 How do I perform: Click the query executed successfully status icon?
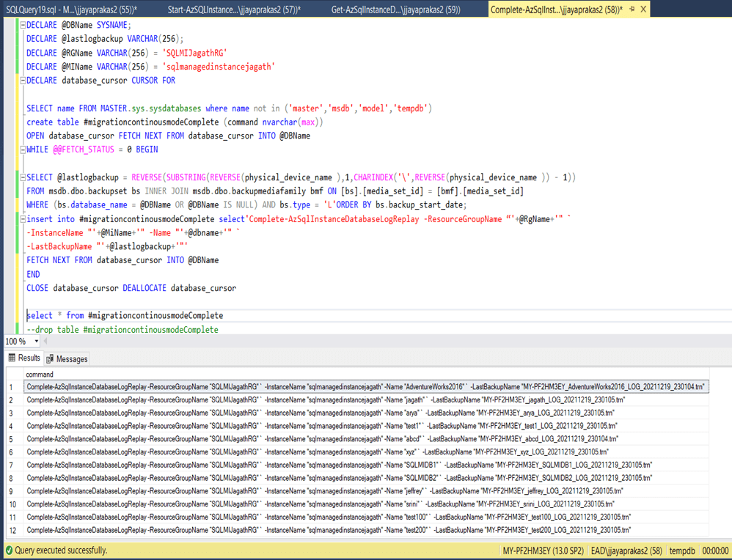9,550
